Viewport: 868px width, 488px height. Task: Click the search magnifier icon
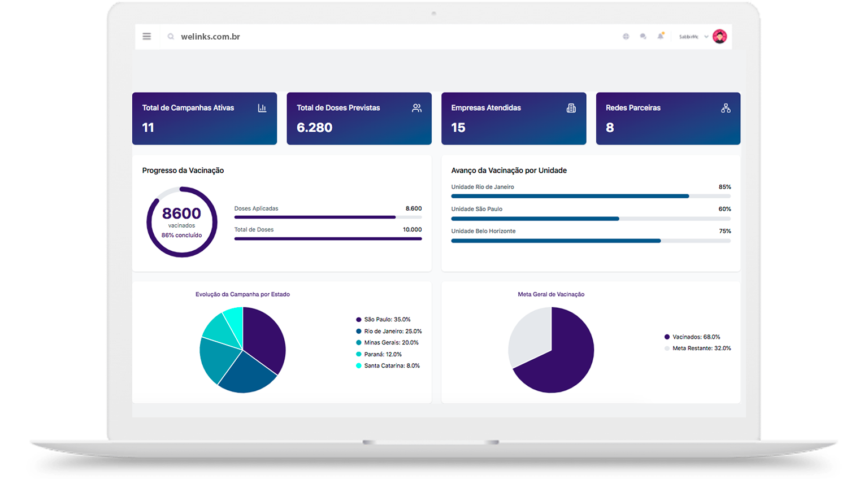click(x=171, y=37)
